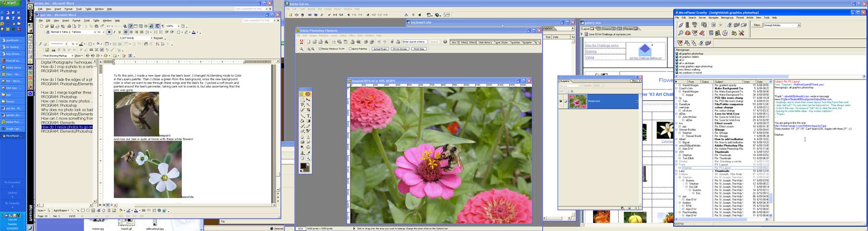Screen dimensions: 868x231
Task: Click the Help icon beside Photoshop Elements search
Action: (x=445, y=42)
